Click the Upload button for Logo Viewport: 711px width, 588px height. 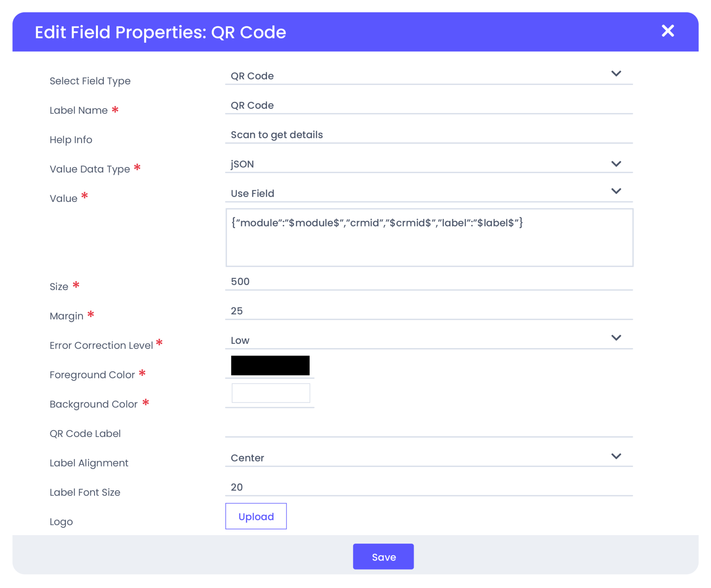[256, 516]
